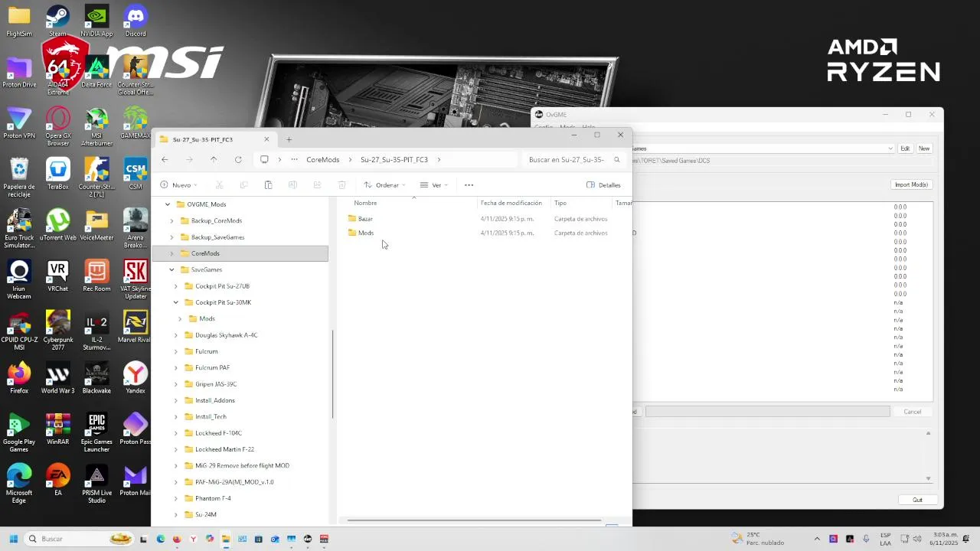980x551 pixels.
Task: Collapse the SaveGames tree node
Action: pos(171,269)
